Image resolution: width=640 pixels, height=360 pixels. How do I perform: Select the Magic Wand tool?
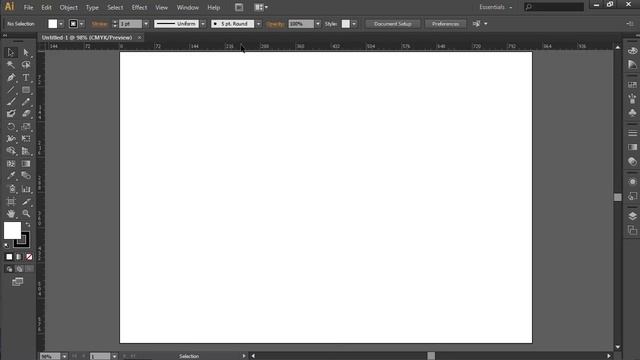pos(11,65)
